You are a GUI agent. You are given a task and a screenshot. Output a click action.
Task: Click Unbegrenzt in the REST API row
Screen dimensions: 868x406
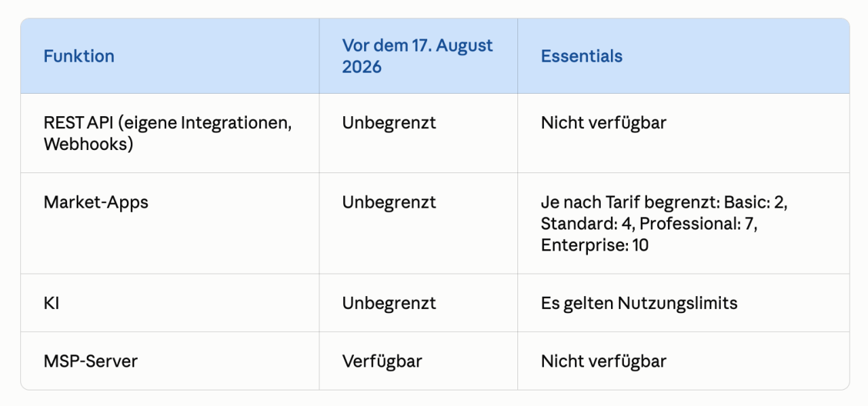point(389,123)
